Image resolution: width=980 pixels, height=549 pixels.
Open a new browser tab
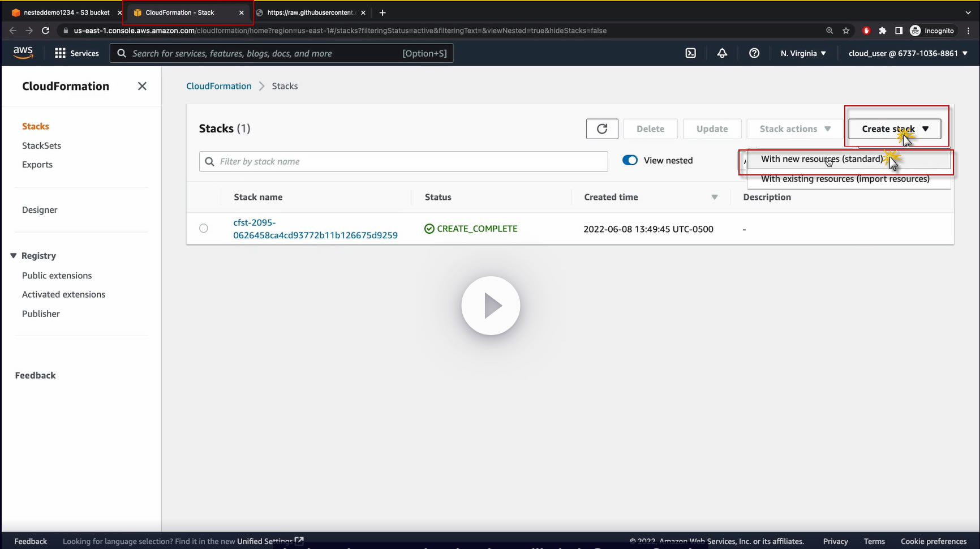click(382, 12)
